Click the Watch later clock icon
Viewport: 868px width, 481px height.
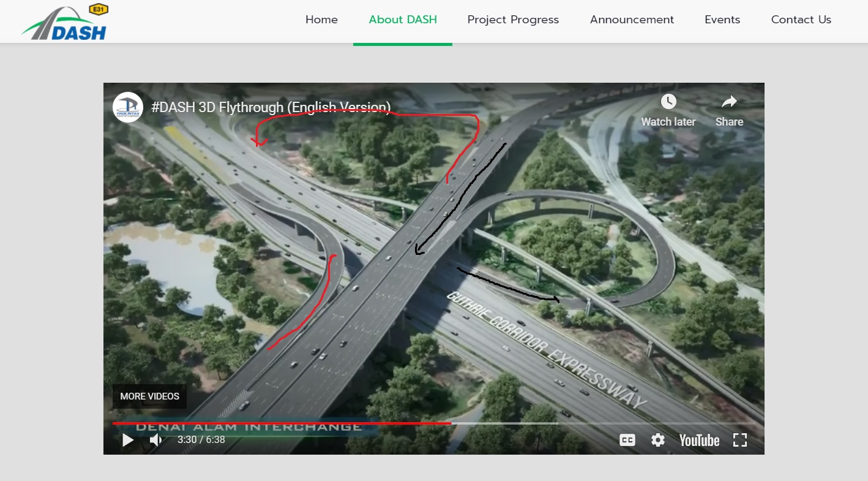668,101
